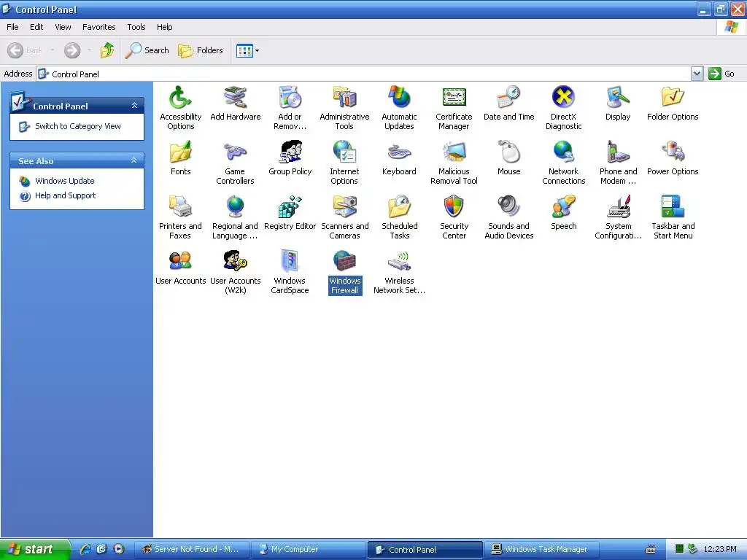Go up one folder level
The height and width of the screenshot is (560, 747).
(107, 50)
